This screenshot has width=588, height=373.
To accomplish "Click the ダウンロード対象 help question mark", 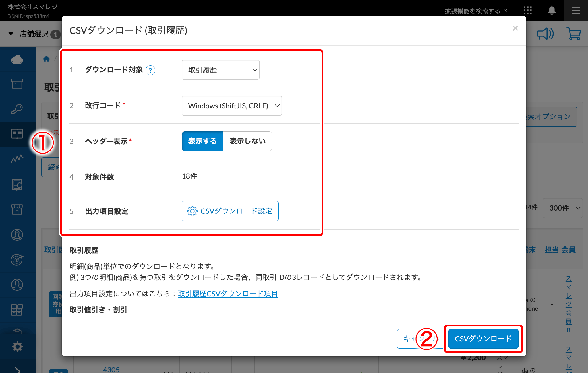I will click(x=150, y=70).
